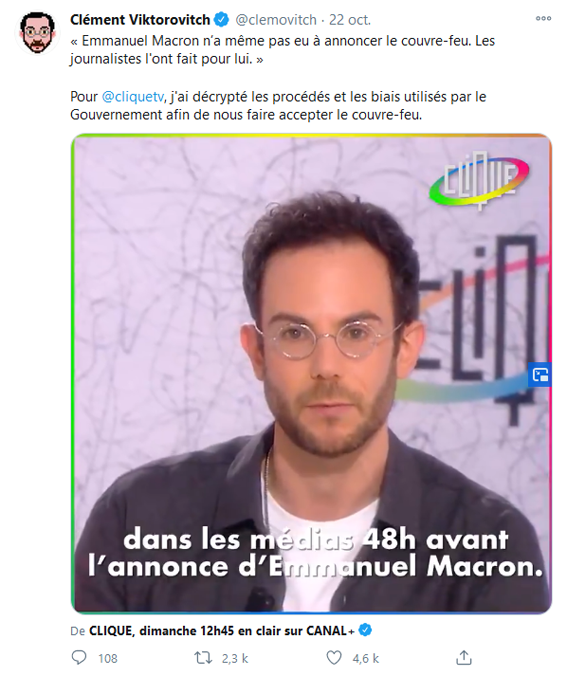Image resolution: width=567 pixels, height=676 pixels.
Task: Open the reply comment bubble icon
Action: pyautogui.click(x=78, y=657)
